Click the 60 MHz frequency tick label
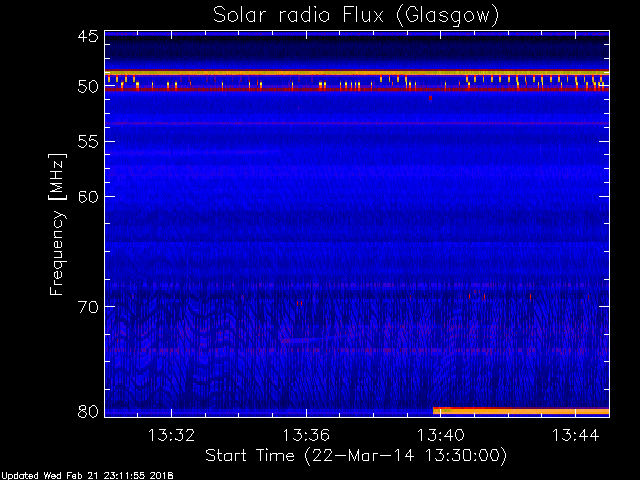 pyautogui.click(x=87, y=196)
